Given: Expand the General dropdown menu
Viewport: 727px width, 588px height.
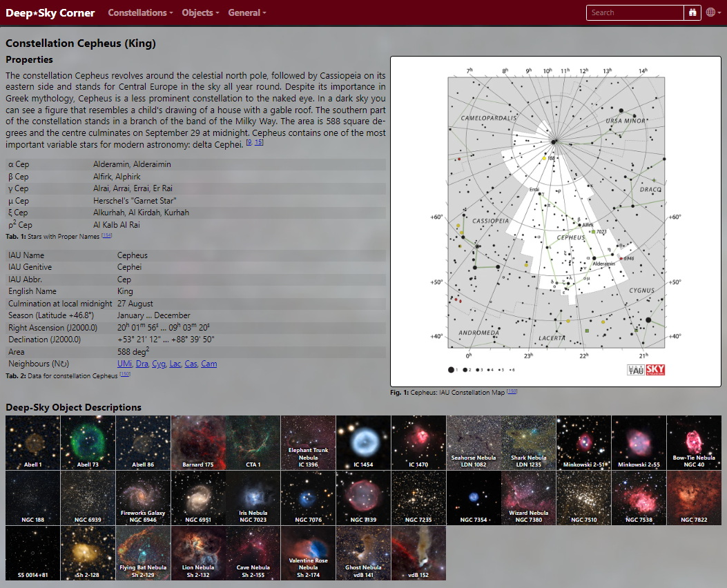Looking at the screenshot, I should [247, 12].
